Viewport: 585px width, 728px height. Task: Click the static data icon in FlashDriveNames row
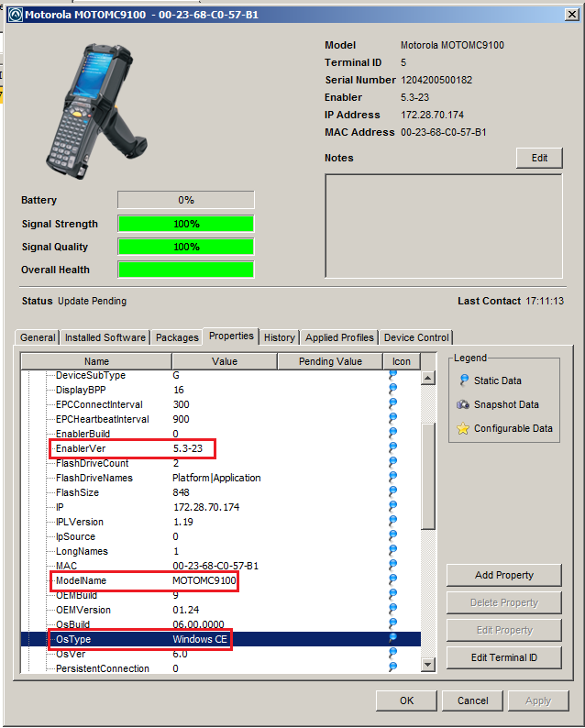[392, 478]
